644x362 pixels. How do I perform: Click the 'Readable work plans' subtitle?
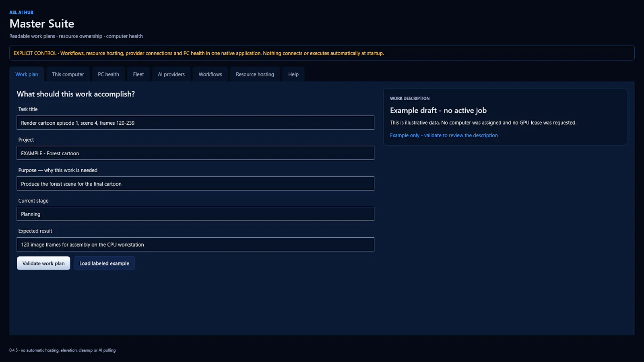click(x=76, y=36)
